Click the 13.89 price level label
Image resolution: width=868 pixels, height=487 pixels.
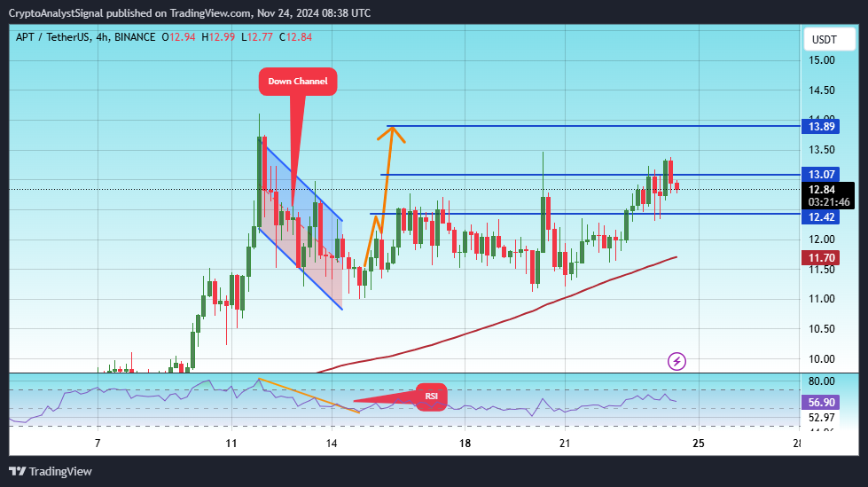click(x=821, y=126)
